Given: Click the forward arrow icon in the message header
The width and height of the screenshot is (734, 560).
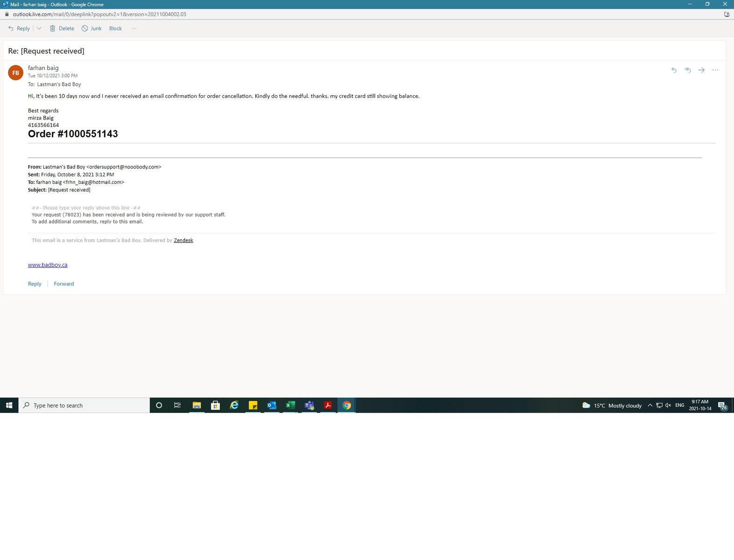Looking at the screenshot, I should click(x=701, y=70).
